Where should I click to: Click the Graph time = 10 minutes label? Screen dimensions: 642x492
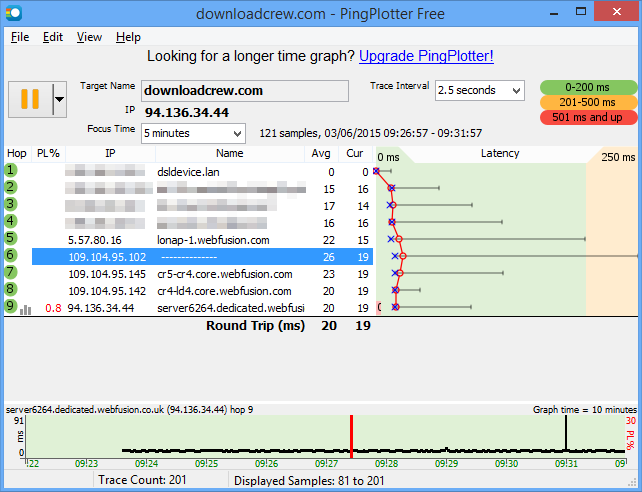tap(585, 410)
